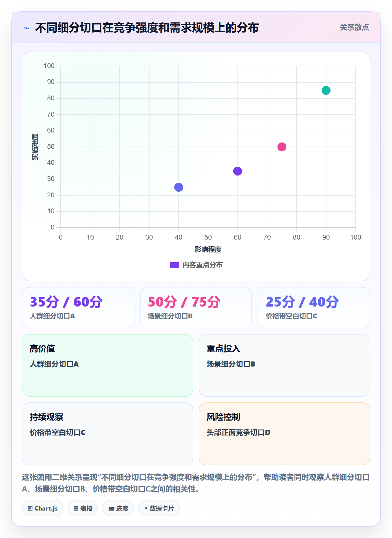The height and width of the screenshot is (538, 392).
Task: Click the Chart.js tag chip
Action: point(43,508)
